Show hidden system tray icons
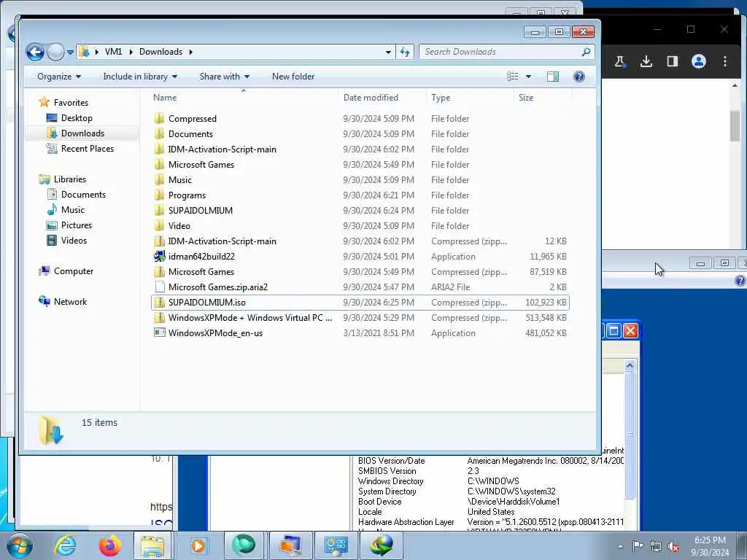This screenshot has height=560, width=747. (620, 546)
